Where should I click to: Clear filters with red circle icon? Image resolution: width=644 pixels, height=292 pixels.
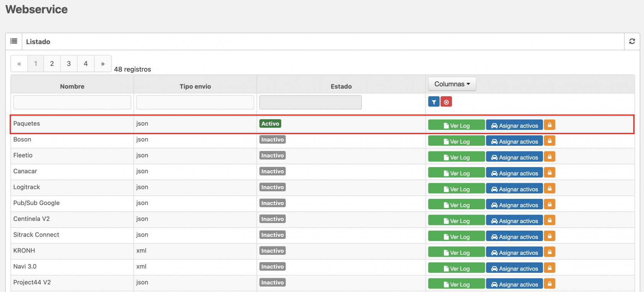(x=446, y=102)
